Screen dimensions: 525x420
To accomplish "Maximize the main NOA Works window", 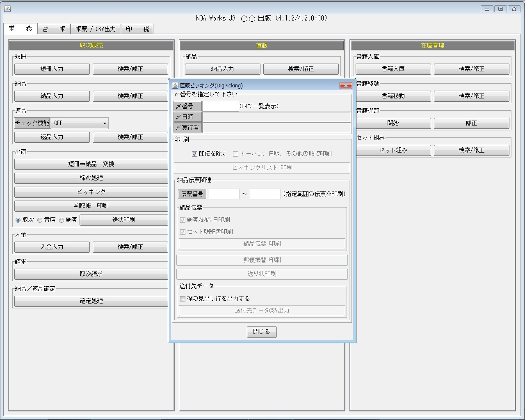I will (500, 9).
